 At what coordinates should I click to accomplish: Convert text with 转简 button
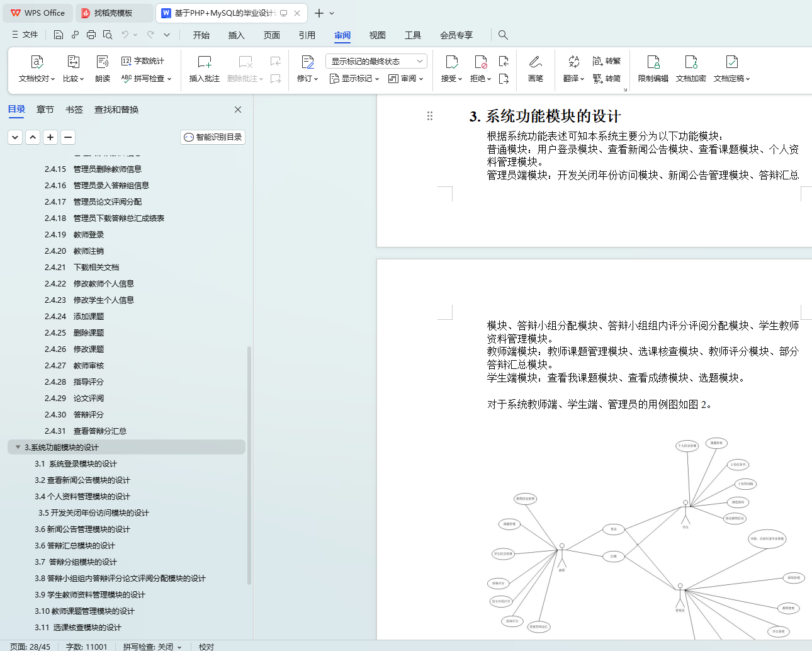[x=607, y=79]
